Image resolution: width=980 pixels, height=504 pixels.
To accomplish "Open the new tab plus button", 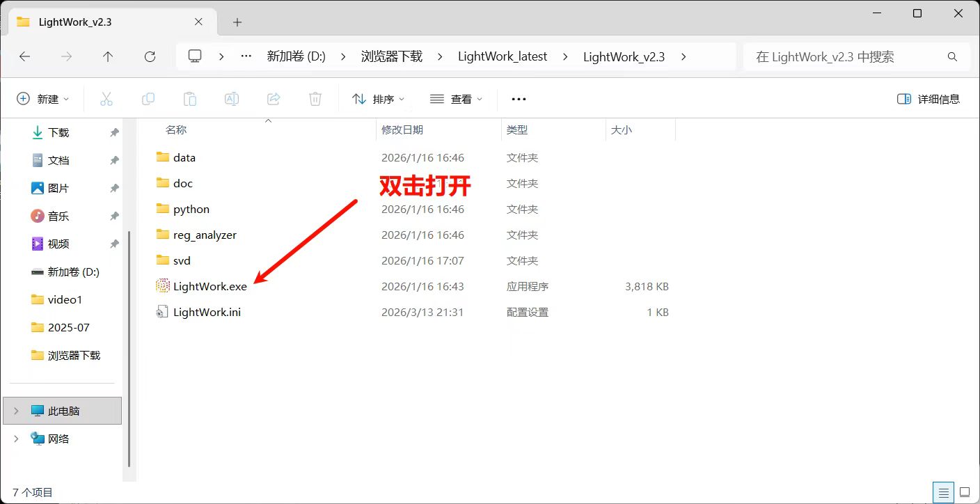I will (x=237, y=22).
